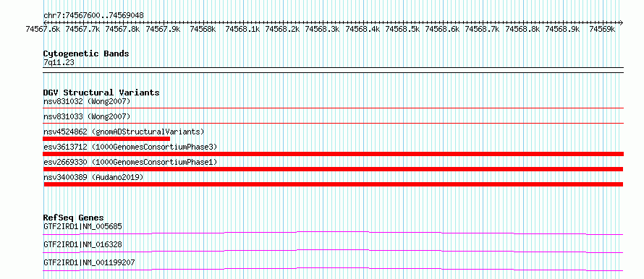The image size is (644, 279).
Task: Click the GTF2IRD1|NM_001199207 gene label
Action: (89, 262)
